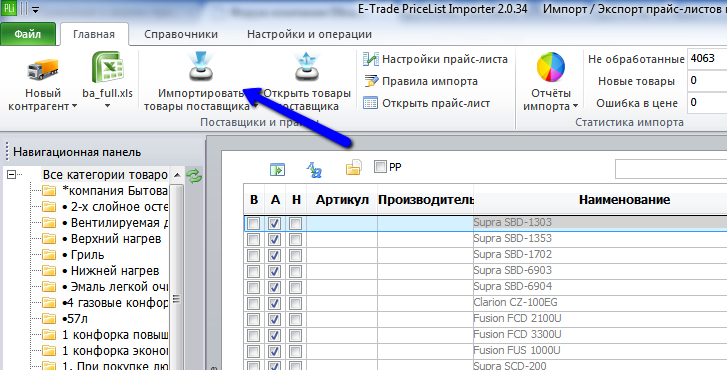This screenshot has width=727, height=370.
Task: Uncheck column А checkbox for Supra SBD-1353
Action: coord(274,240)
